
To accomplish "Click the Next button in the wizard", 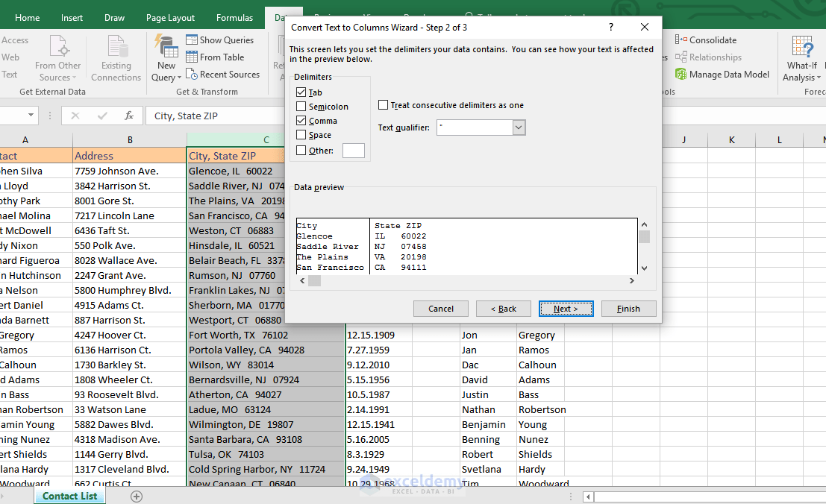I will point(566,308).
